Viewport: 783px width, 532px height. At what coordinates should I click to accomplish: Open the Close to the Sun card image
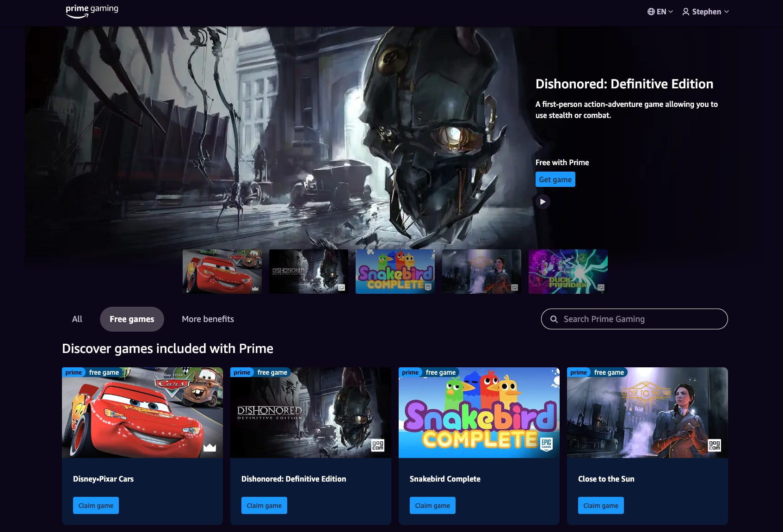(647, 413)
